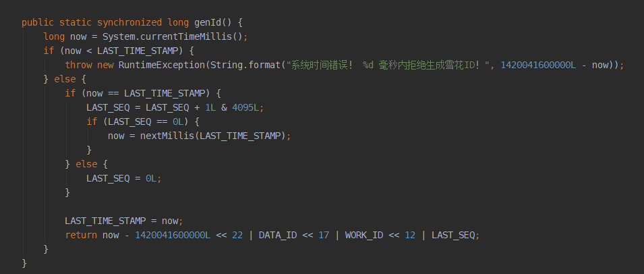Click the long now variable declaration
This screenshot has width=644, height=274.
(65, 36)
